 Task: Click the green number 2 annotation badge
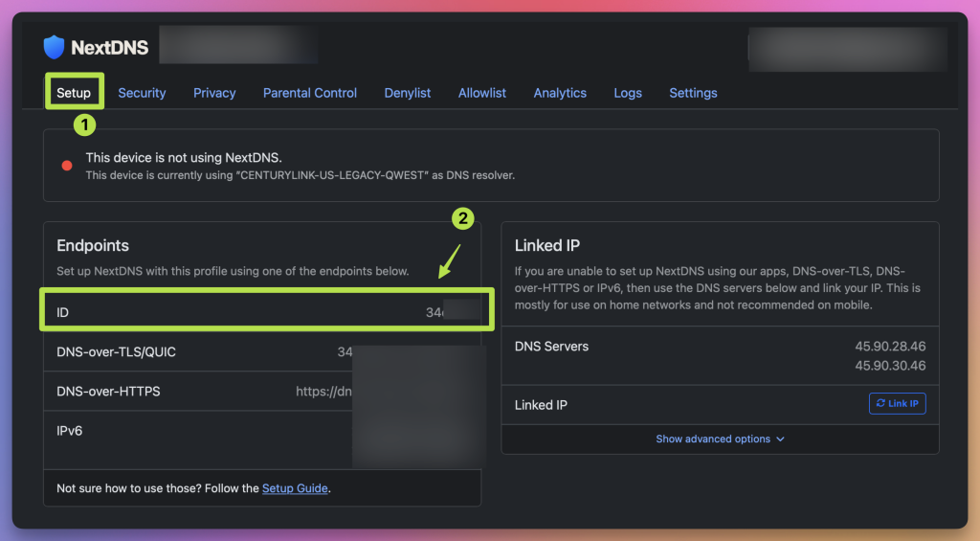point(463,219)
